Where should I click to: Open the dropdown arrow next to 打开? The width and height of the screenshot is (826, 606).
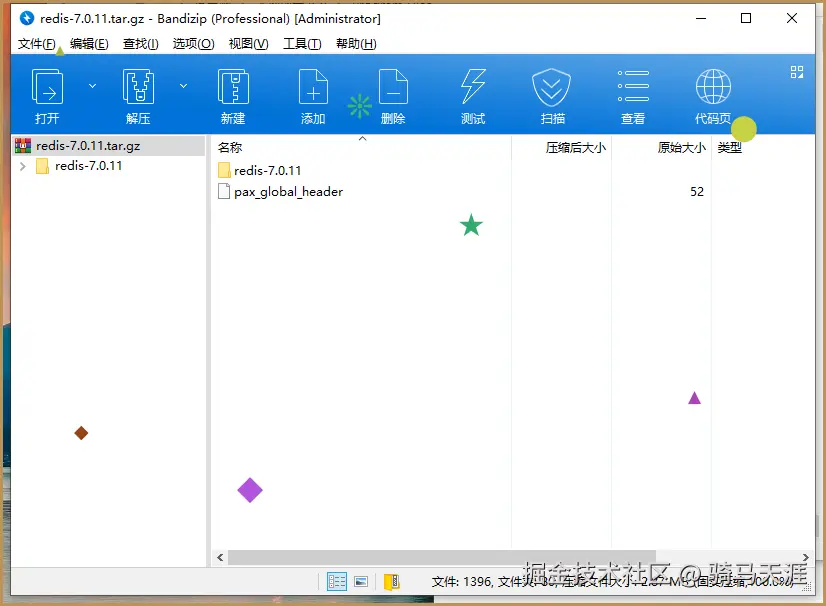[92, 86]
